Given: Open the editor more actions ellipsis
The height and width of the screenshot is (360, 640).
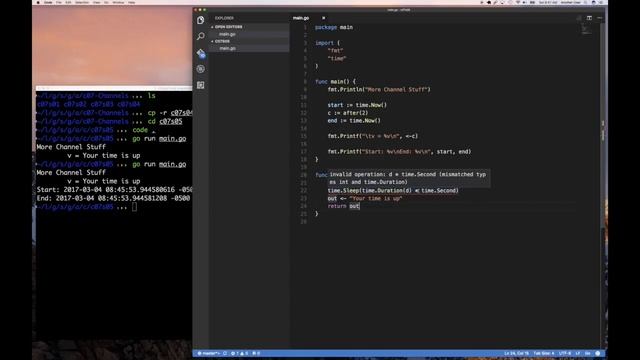Looking at the screenshot, I should 599,18.
